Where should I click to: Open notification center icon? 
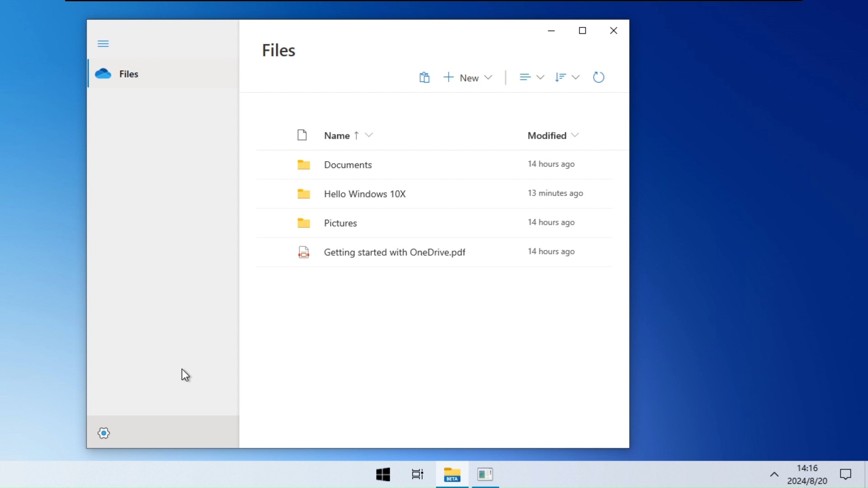[845, 474]
